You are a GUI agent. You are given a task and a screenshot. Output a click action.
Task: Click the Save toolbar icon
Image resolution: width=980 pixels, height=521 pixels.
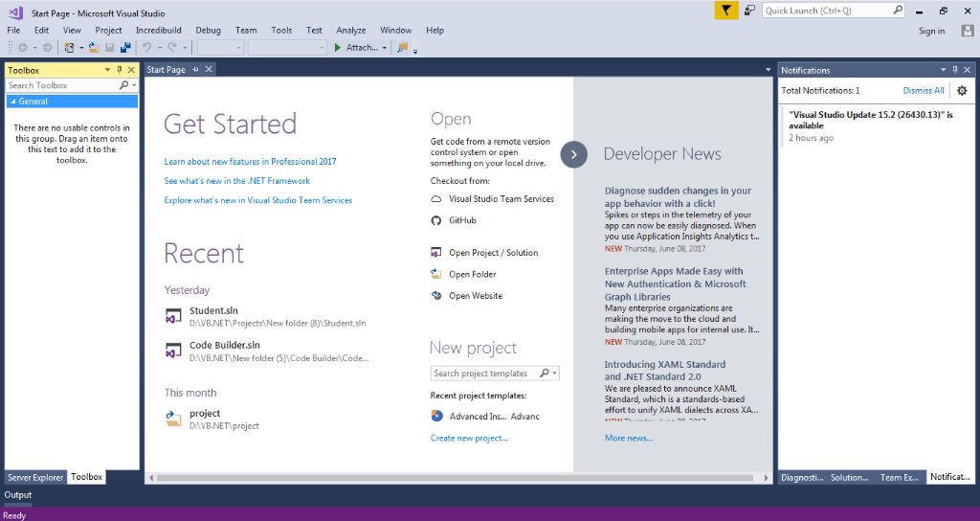(x=109, y=48)
